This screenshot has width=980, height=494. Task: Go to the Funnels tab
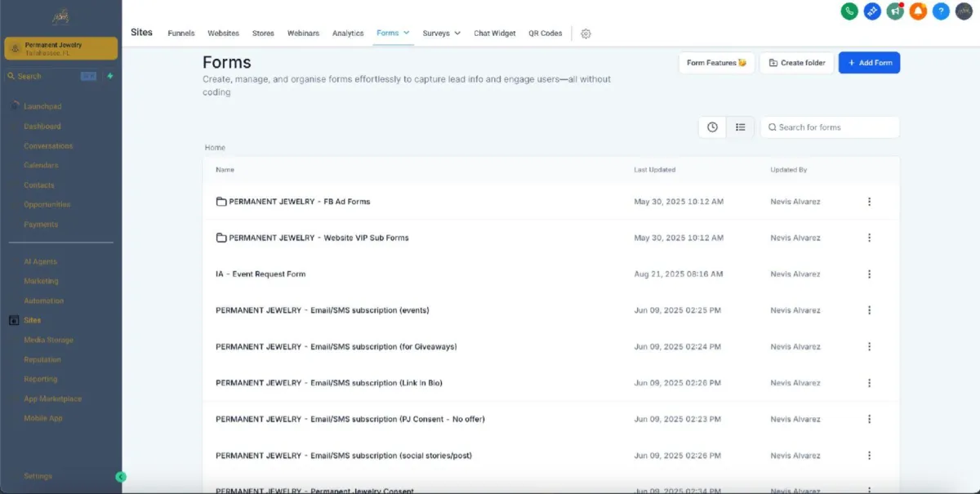coord(181,33)
